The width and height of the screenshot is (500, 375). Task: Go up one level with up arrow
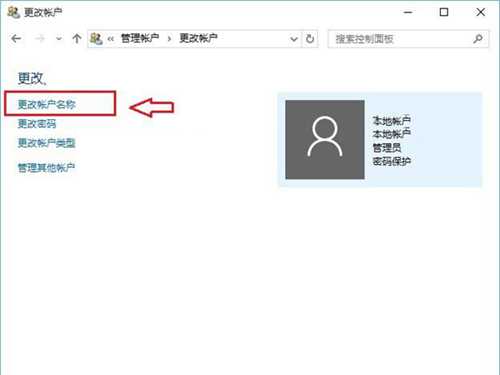77,39
